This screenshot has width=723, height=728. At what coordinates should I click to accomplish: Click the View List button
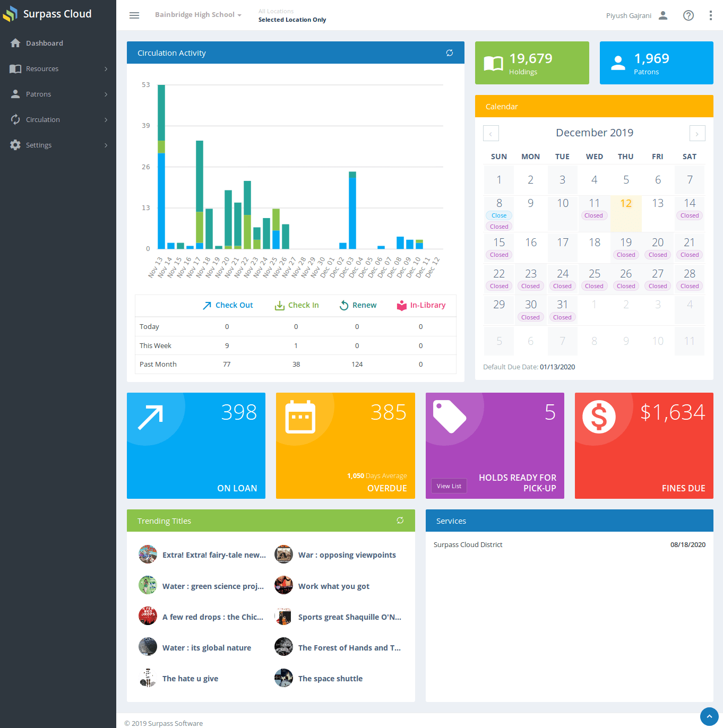point(449,486)
